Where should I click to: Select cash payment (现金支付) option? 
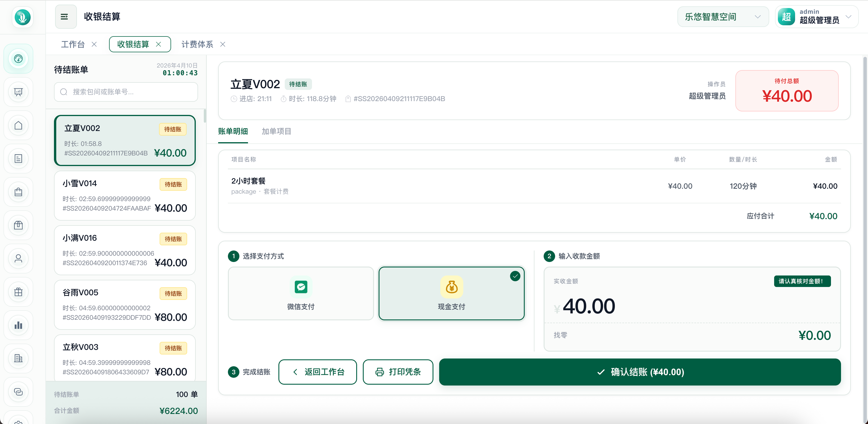pyautogui.click(x=451, y=293)
